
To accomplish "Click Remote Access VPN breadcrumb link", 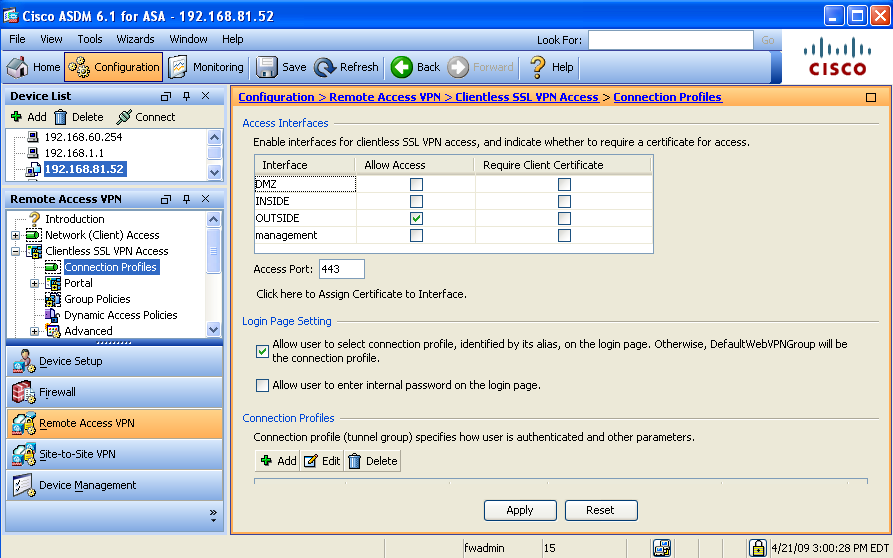I will click(385, 97).
